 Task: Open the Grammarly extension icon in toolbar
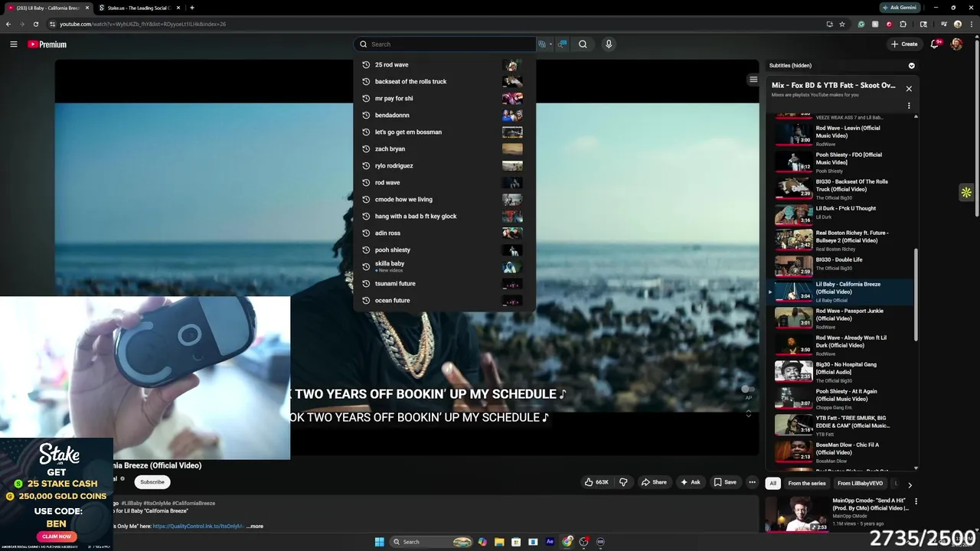point(861,24)
